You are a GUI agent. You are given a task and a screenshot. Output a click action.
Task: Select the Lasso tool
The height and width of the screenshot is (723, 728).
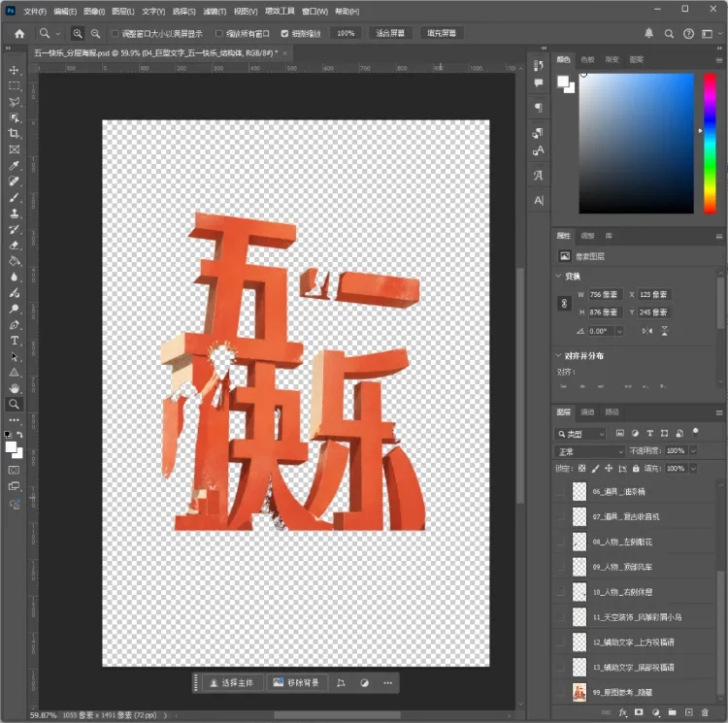14,102
